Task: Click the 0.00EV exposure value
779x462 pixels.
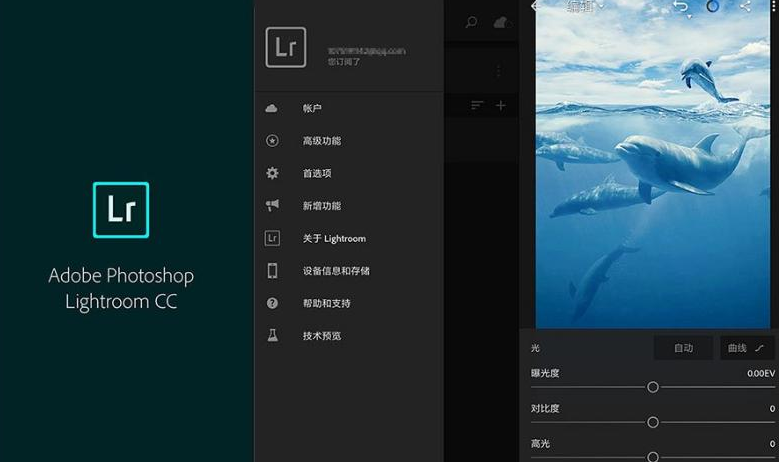Action: [761, 374]
